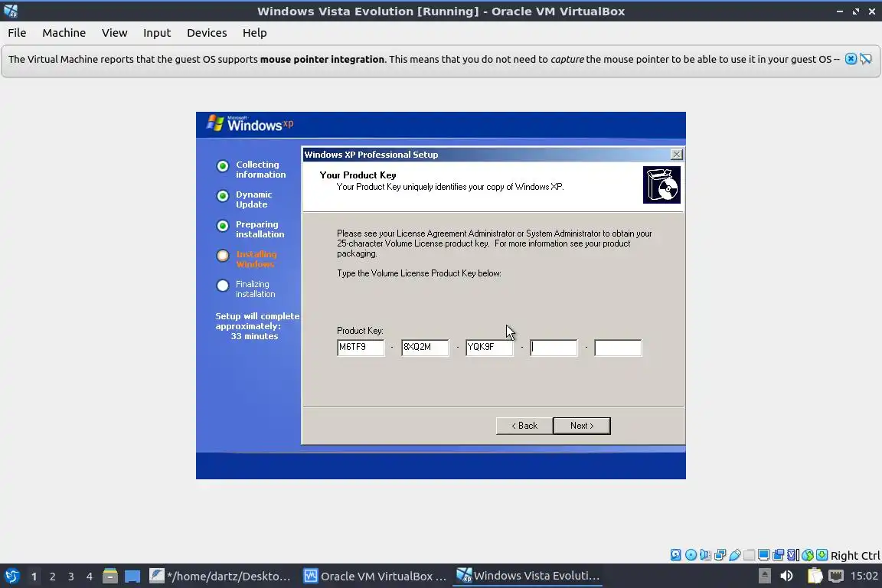Open the View menu
882x588 pixels.
(114, 33)
